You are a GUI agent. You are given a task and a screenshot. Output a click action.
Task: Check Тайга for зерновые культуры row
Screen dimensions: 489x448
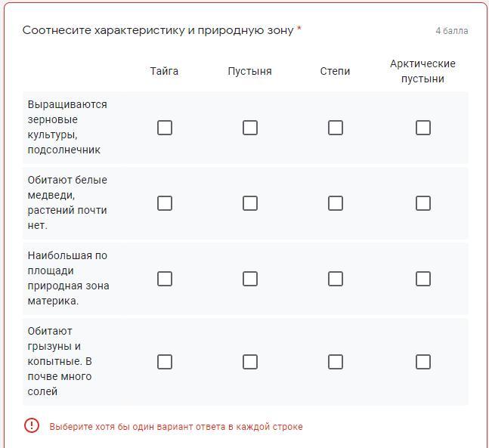164,128
